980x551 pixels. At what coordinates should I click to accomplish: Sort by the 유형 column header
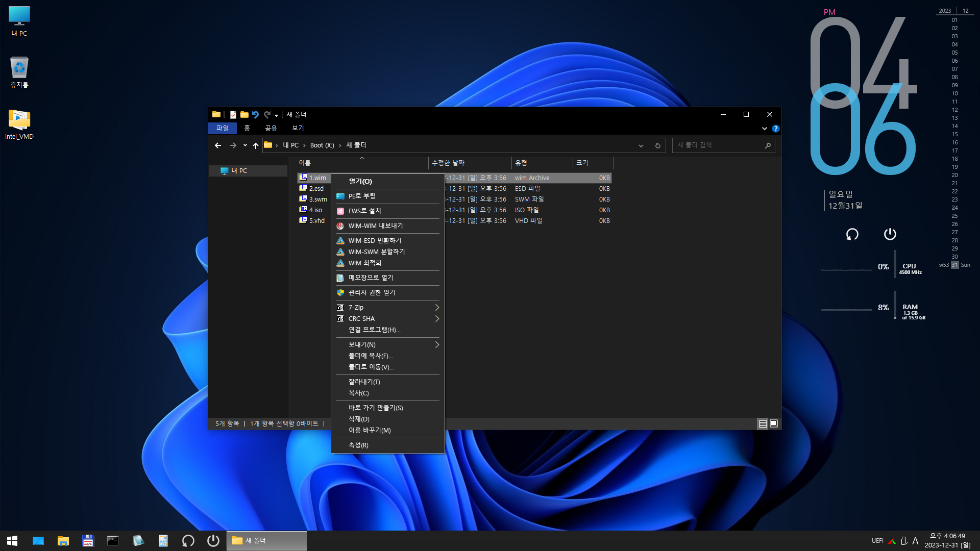543,163
